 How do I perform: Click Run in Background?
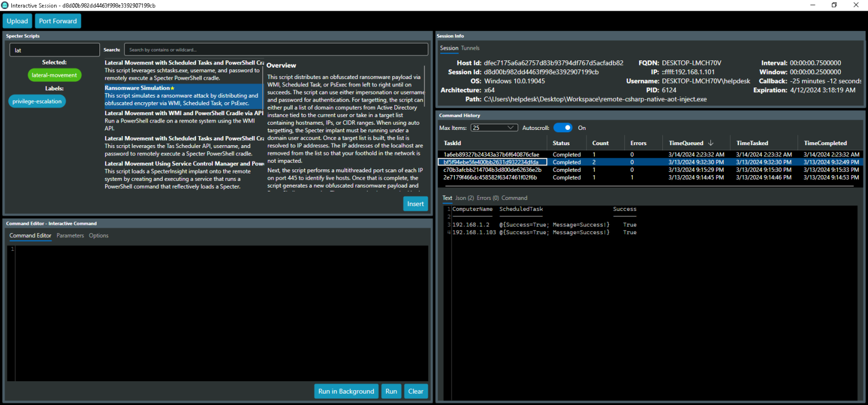pyautogui.click(x=346, y=391)
